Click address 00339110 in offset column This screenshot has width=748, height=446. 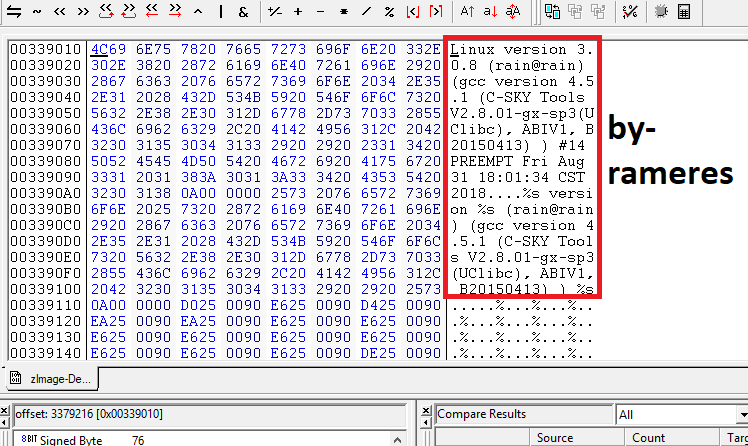coord(46,305)
